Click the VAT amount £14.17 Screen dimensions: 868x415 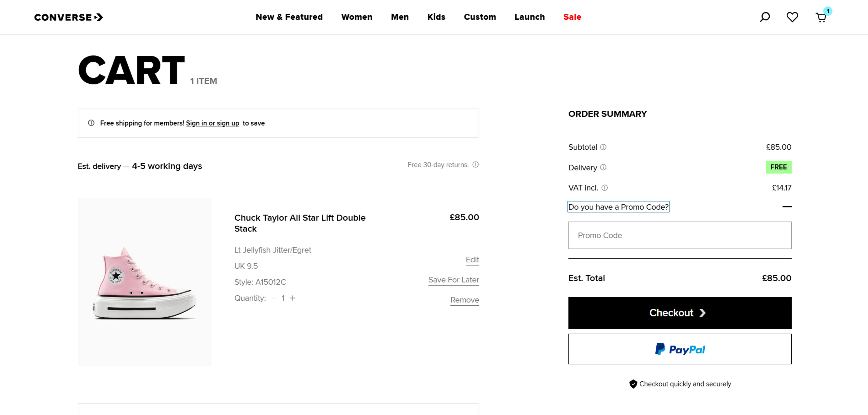click(782, 188)
